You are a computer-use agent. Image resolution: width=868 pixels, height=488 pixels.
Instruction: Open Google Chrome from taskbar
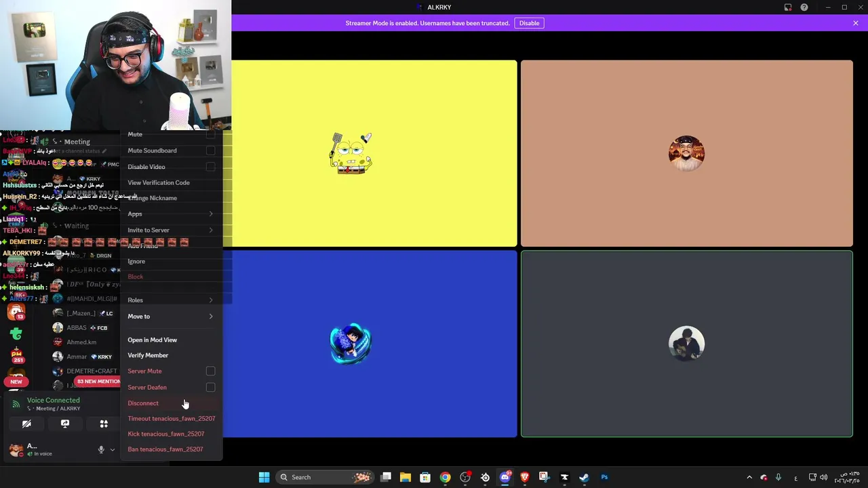(x=445, y=477)
